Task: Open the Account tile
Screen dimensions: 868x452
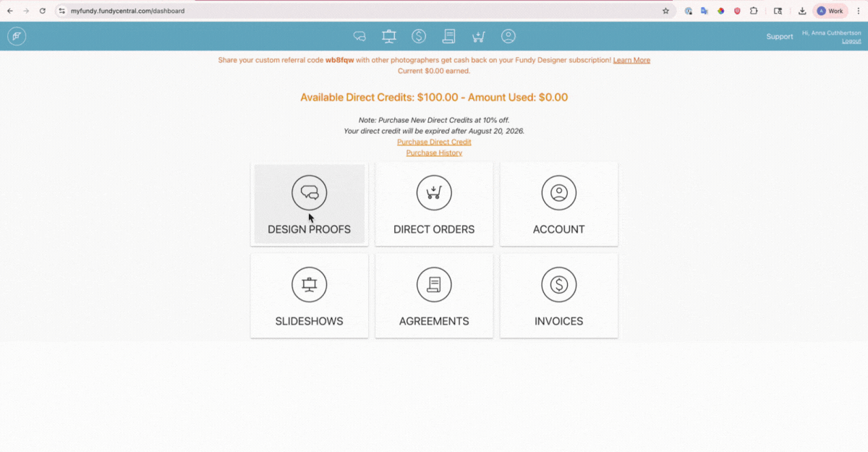Action: pos(558,204)
